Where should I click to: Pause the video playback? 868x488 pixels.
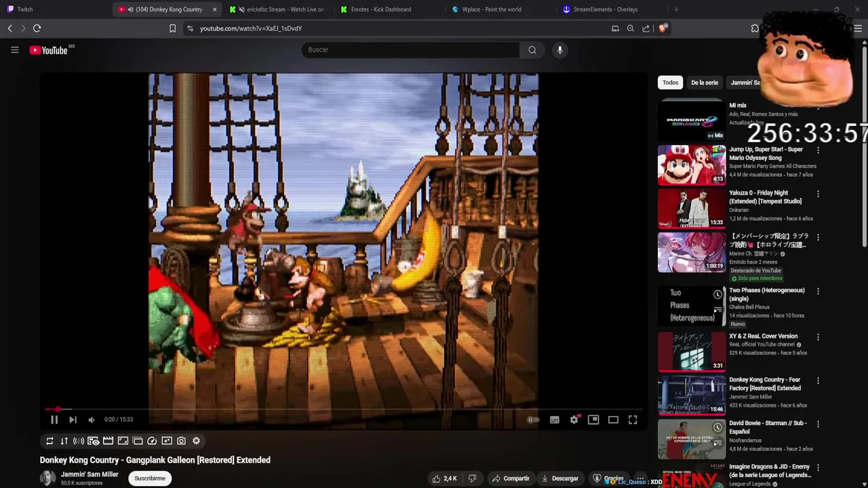[54, 420]
